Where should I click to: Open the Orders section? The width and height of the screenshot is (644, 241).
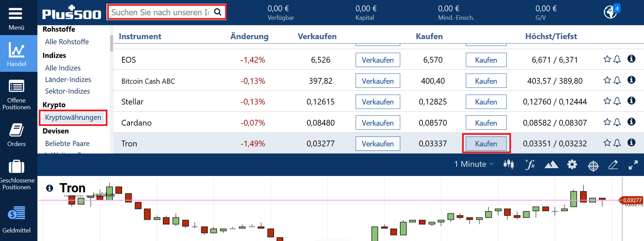(x=16, y=135)
